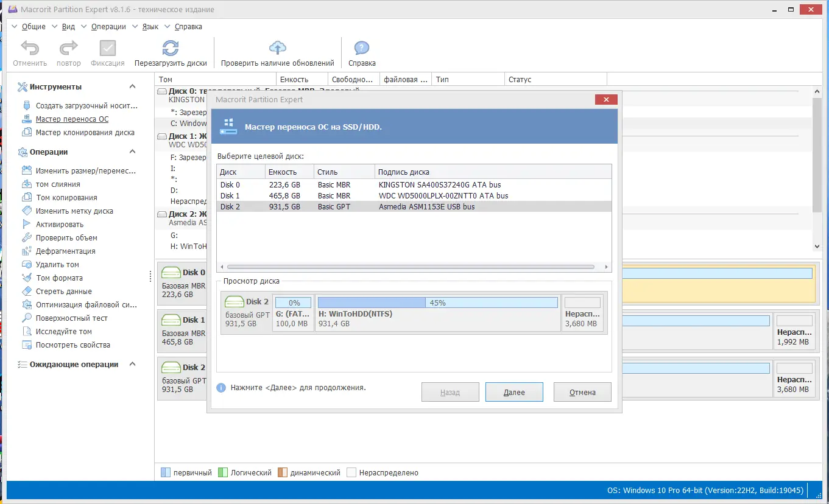
Task: Click scroll-down arrow of main volume list
Action: pyautogui.click(x=817, y=246)
